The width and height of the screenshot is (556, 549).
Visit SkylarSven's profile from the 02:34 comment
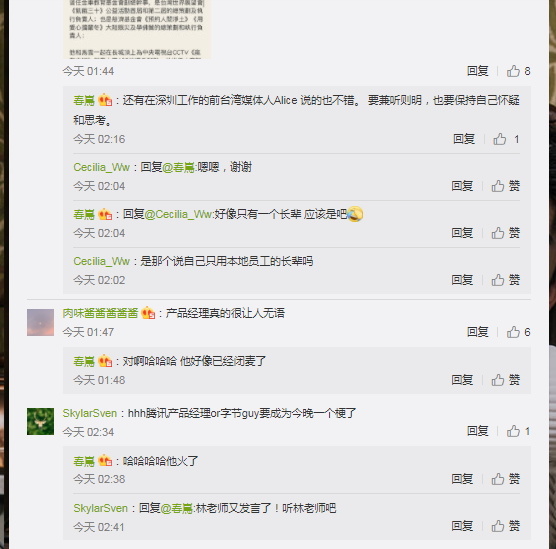pos(90,414)
